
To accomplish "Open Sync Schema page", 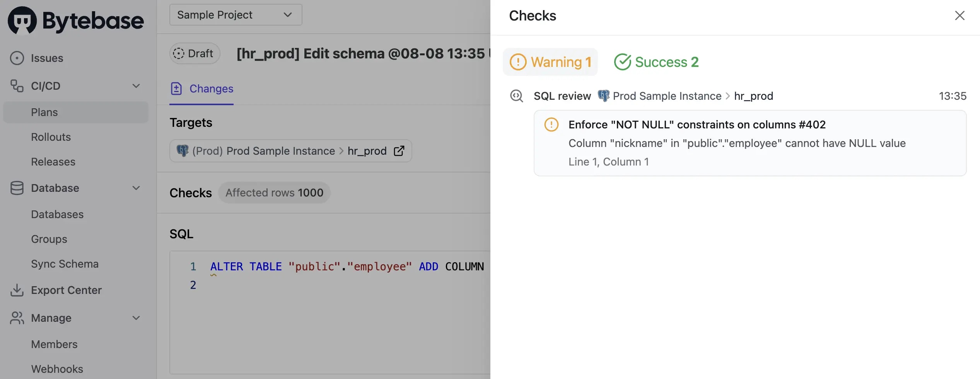I will [x=65, y=264].
